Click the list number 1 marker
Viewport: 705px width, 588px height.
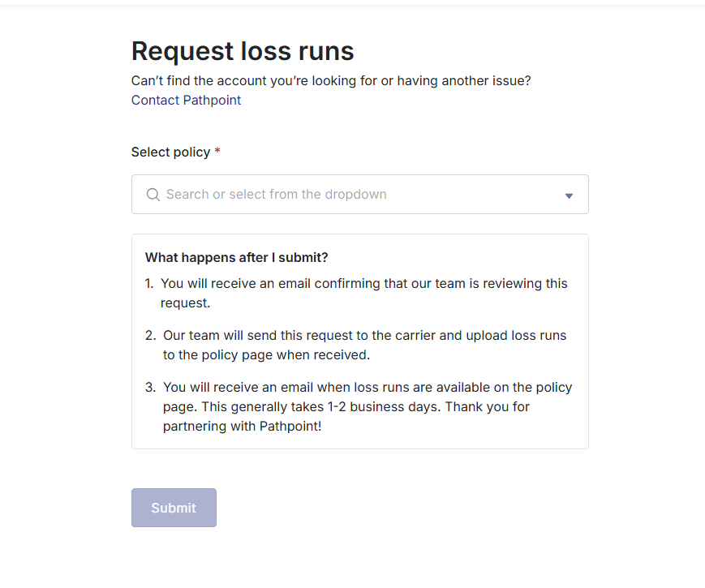[x=149, y=284]
